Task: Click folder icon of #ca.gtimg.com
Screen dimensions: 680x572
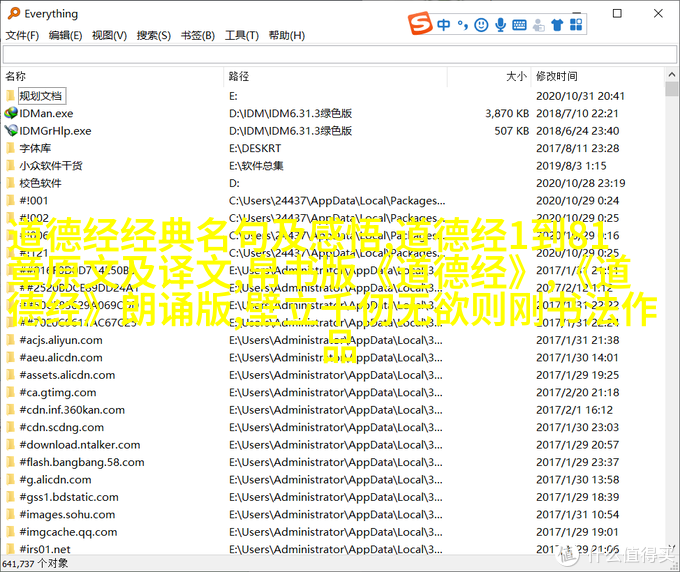Action: 11,392
